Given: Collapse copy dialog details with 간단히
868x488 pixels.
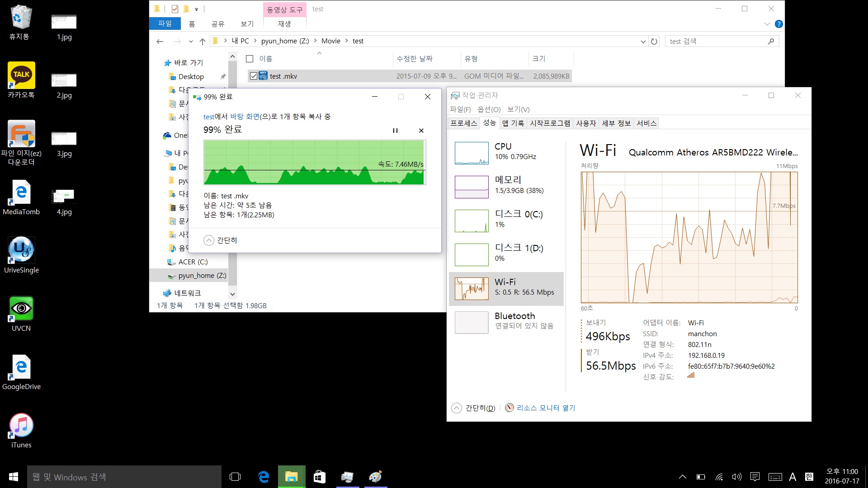Looking at the screenshot, I should [x=220, y=240].
